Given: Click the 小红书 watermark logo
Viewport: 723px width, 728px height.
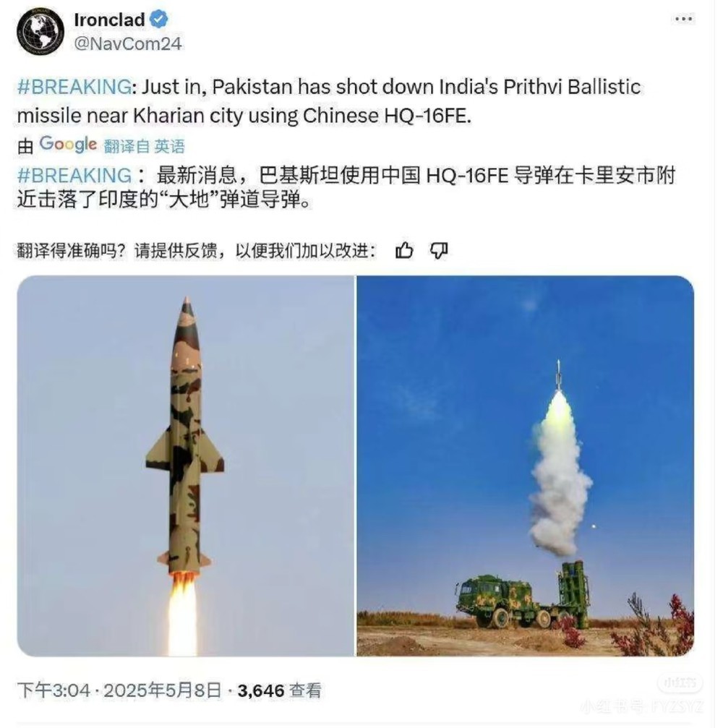Looking at the screenshot, I should click(680, 682).
